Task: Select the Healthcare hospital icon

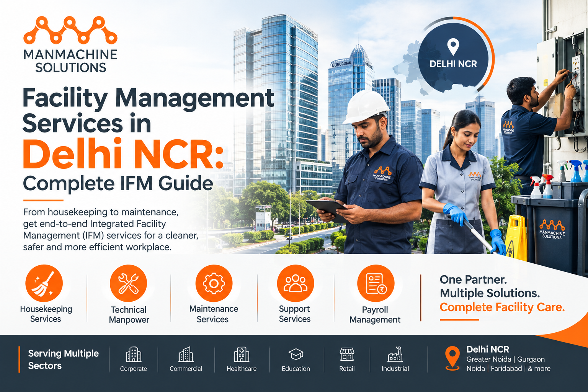Action: click(242, 354)
